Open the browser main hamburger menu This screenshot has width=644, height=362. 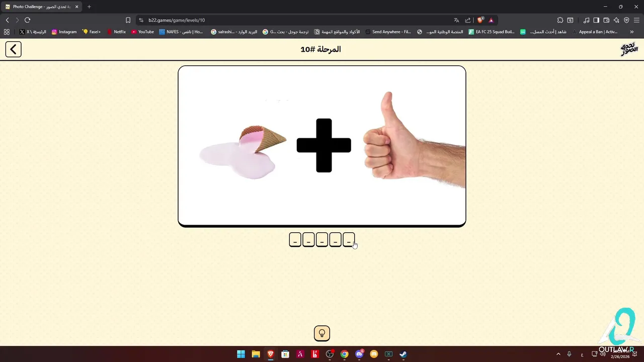(x=636, y=20)
